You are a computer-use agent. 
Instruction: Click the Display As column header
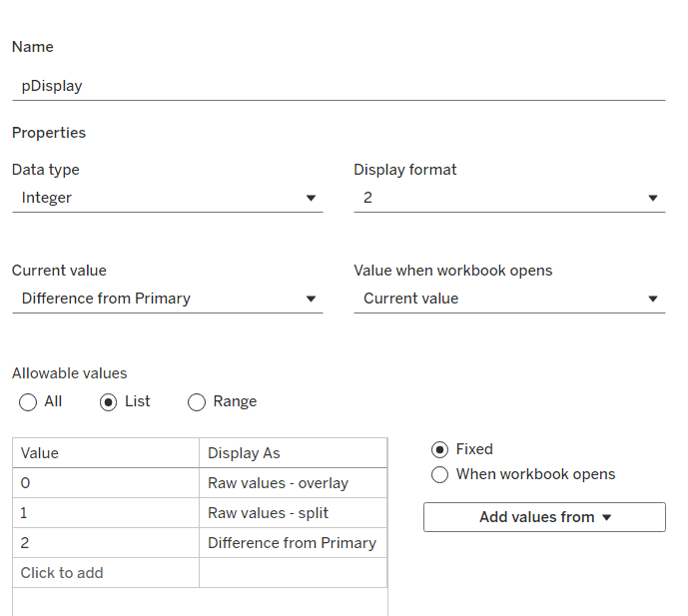coord(293,453)
